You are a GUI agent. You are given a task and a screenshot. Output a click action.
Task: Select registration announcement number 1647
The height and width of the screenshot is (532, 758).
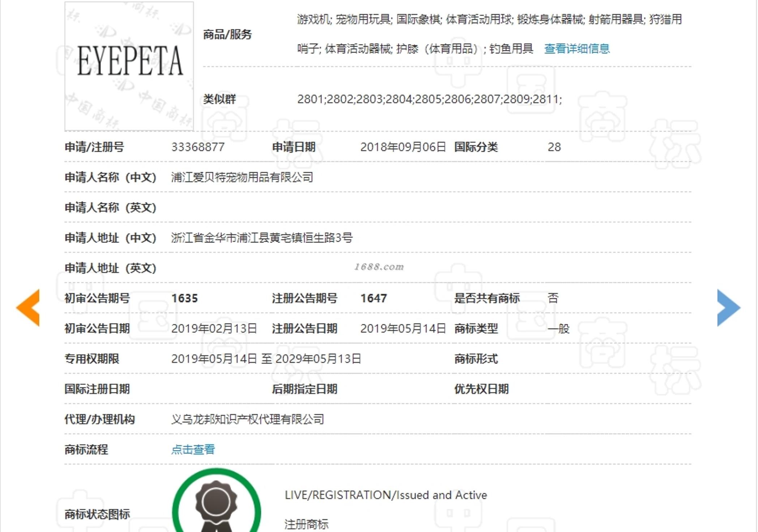point(373,298)
